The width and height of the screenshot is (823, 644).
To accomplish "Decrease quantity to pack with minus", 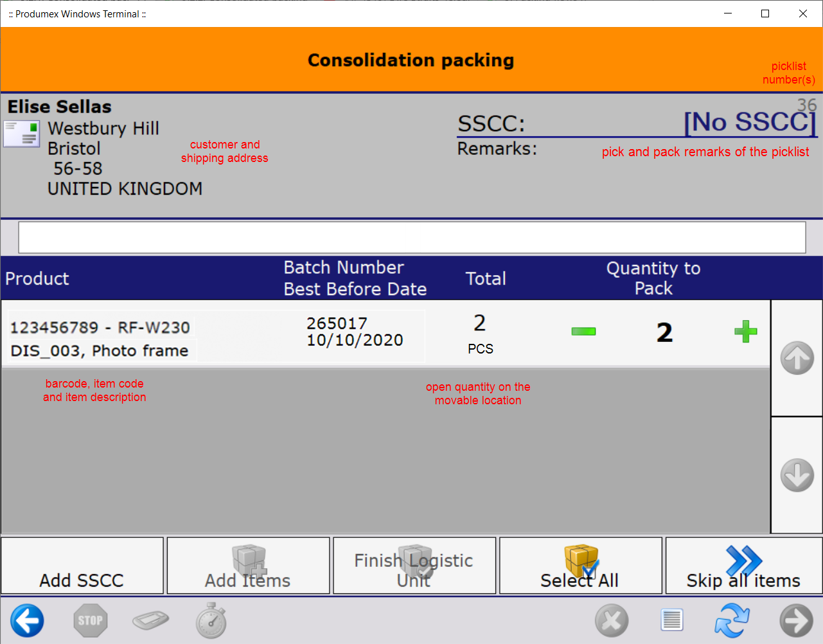I will 583,332.
